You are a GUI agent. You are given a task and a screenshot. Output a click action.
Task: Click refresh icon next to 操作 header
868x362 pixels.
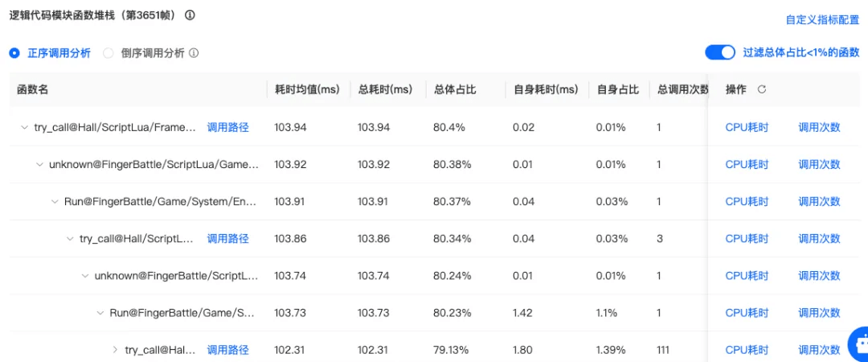[762, 89]
